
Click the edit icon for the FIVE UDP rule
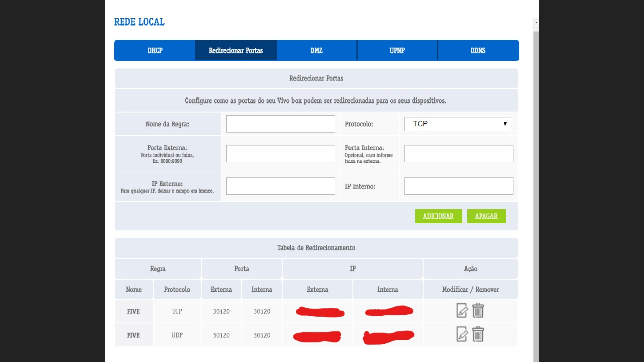coord(462,334)
